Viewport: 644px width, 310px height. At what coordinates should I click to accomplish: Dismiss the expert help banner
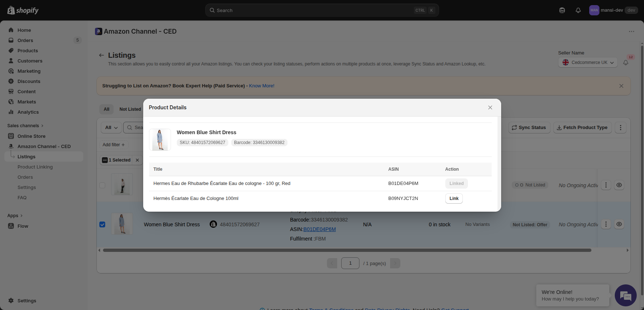[x=621, y=86]
